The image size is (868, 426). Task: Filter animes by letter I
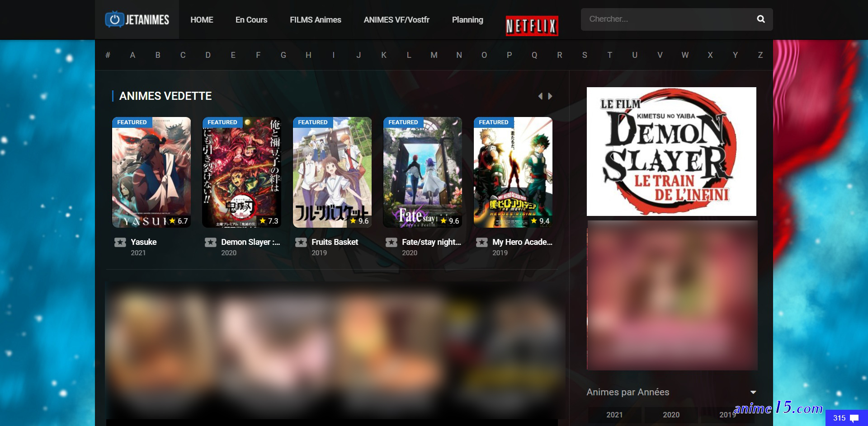coord(334,55)
